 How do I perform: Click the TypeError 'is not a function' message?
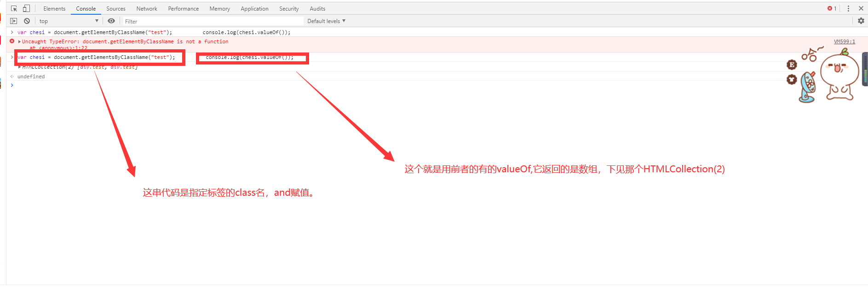(125, 41)
